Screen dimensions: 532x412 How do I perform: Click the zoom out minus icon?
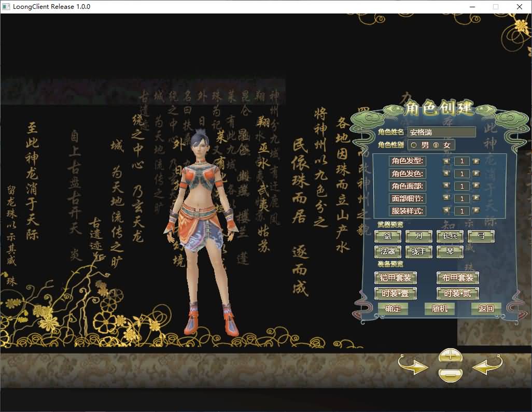tap(450, 373)
